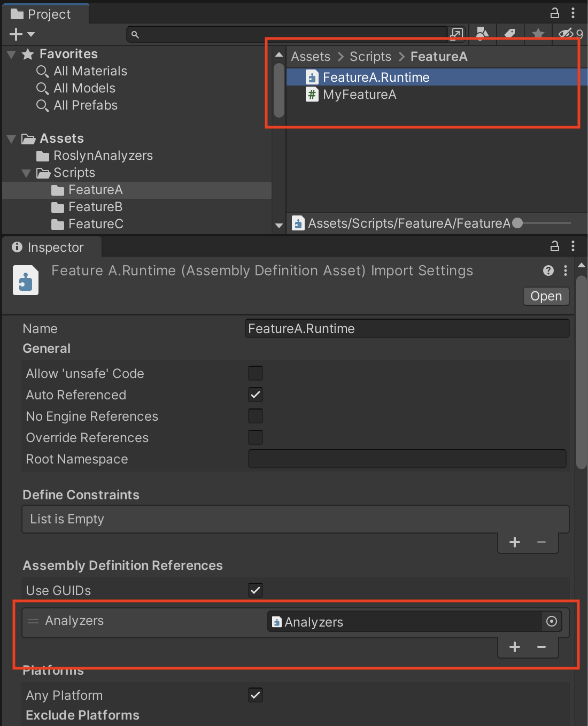Click scroll-up arrow of folder tree

279,55
